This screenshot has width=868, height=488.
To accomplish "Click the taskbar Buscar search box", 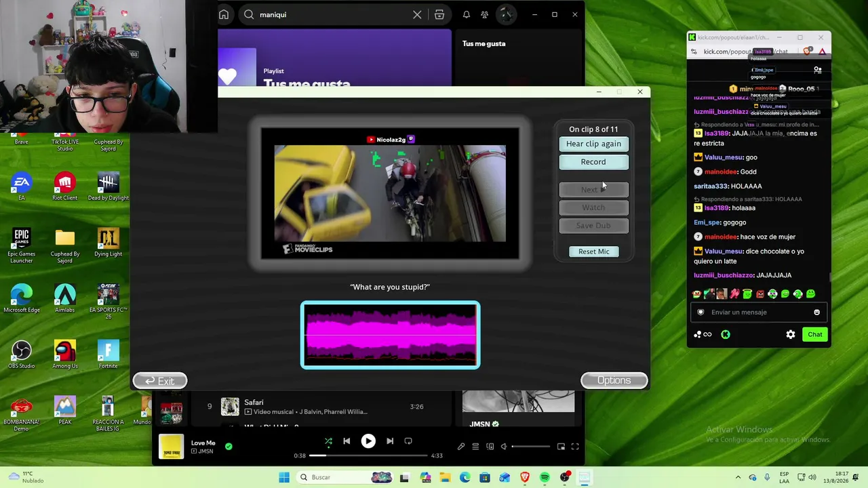I will 344,478.
